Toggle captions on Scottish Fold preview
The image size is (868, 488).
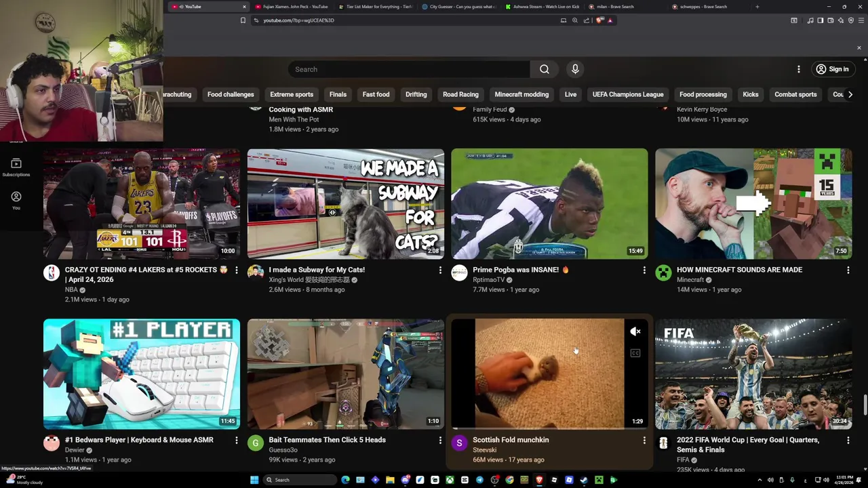click(x=635, y=353)
